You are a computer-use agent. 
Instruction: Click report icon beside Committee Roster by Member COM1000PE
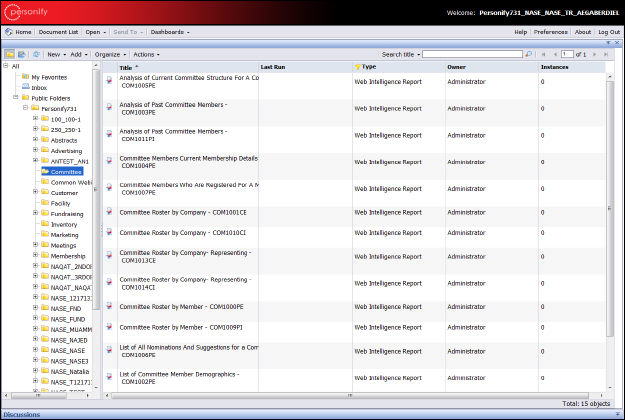coord(110,308)
